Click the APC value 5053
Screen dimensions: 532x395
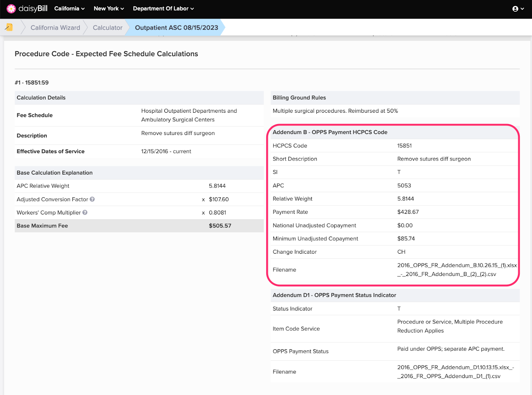coord(404,186)
